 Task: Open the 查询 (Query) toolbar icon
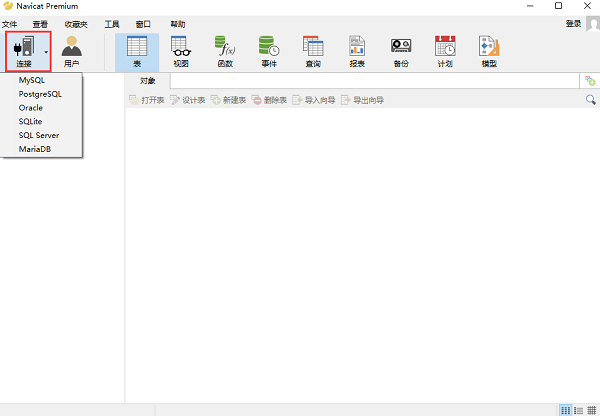point(313,50)
